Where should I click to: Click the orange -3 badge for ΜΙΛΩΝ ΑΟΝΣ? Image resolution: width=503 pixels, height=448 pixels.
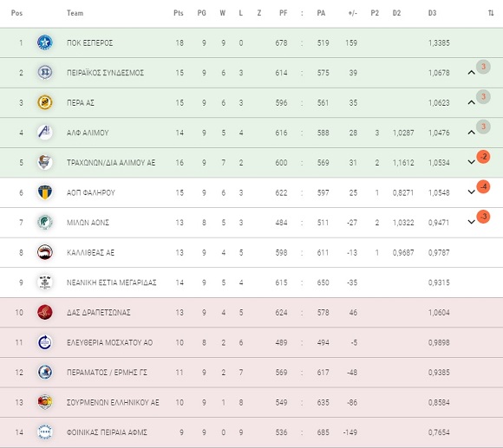(x=483, y=217)
